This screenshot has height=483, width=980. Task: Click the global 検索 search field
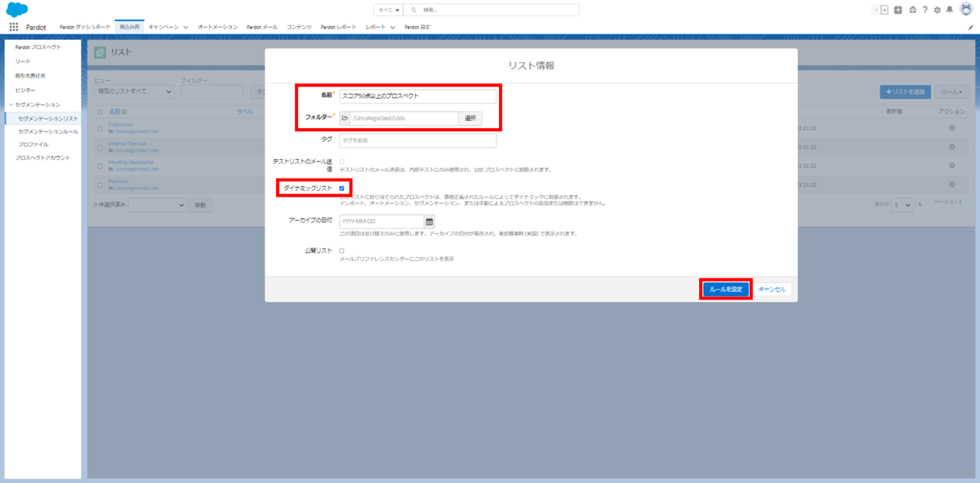pyautogui.click(x=492, y=10)
